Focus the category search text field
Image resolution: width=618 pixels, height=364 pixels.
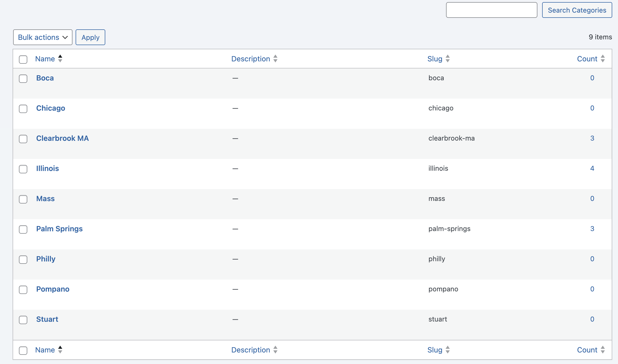point(491,10)
